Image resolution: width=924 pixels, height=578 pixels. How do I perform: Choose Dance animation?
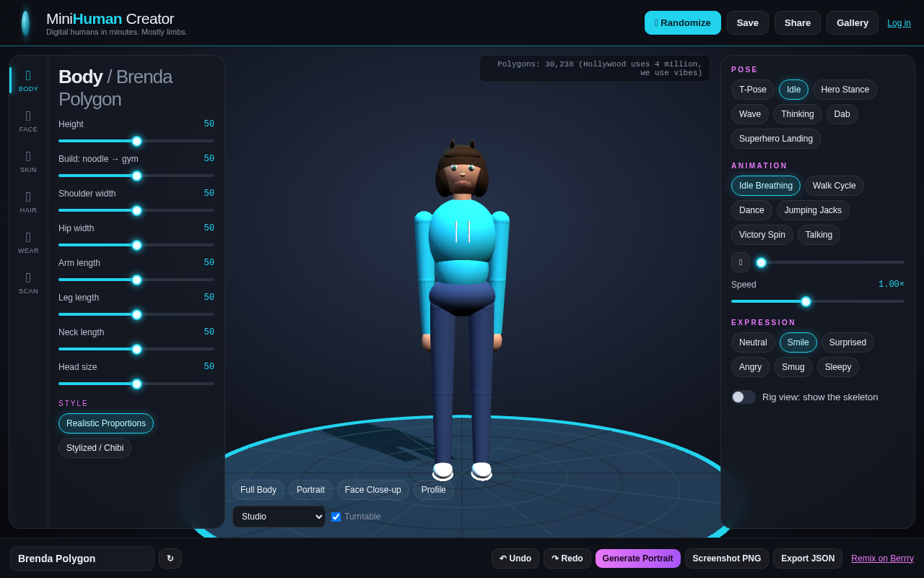tap(751, 210)
